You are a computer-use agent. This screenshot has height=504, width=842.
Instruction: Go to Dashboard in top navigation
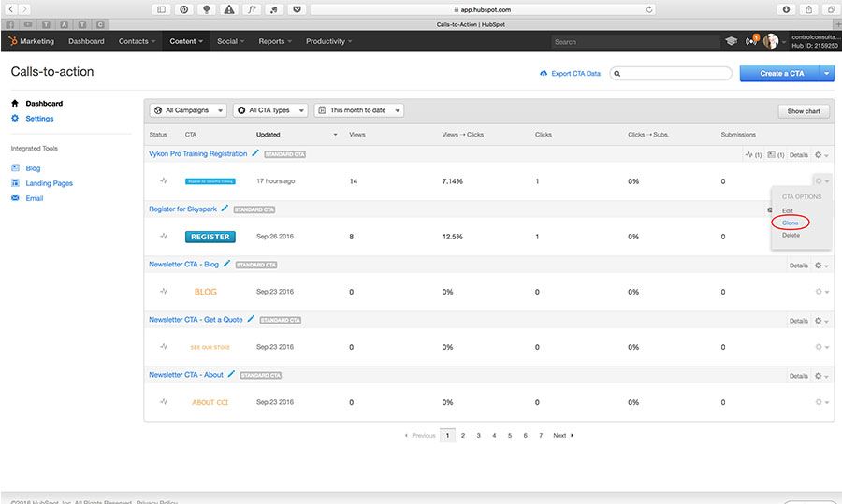click(86, 41)
